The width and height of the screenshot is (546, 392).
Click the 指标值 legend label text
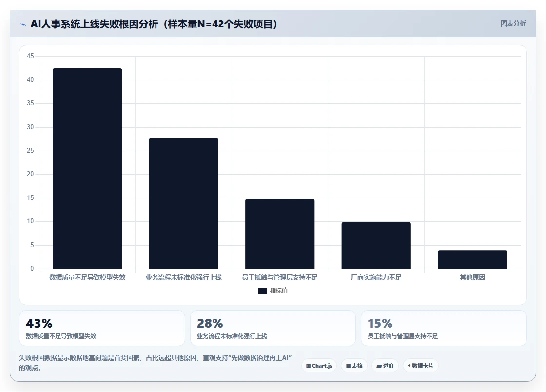279,291
